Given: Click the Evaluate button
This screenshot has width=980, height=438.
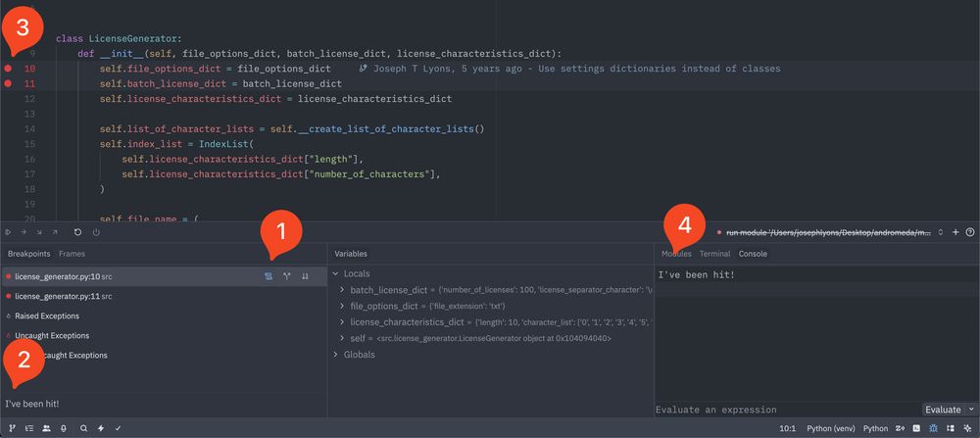Looking at the screenshot, I should [x=943, y=410].
